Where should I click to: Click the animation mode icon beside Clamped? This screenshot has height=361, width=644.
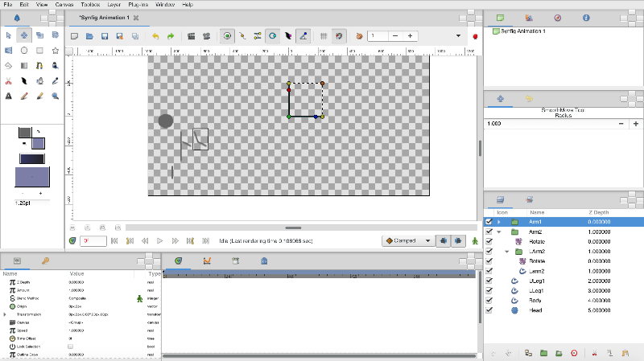[477, 240]
